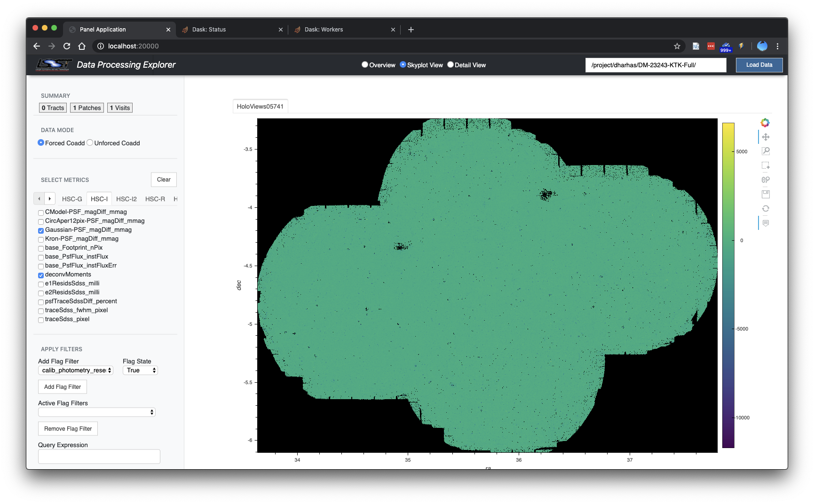Enable the Skyplot View radio option
This screenshot has width=814, height=504.
coord(403,65)
